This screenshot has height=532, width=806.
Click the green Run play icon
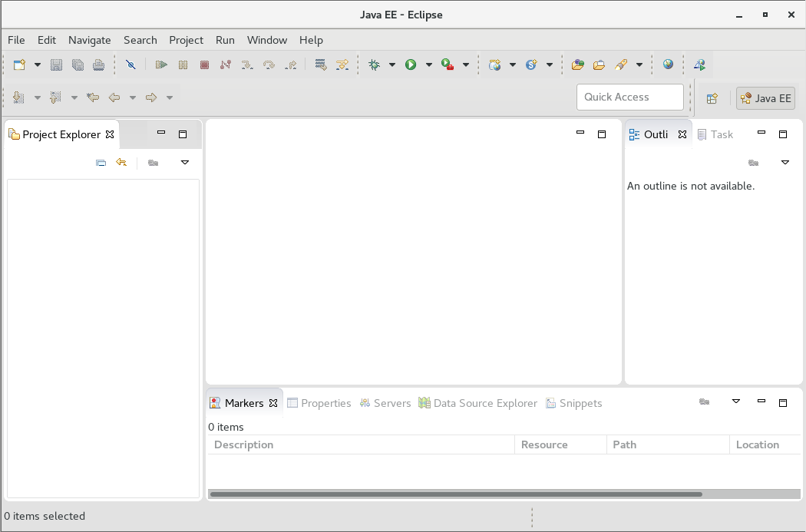pyautogui.click(x=410, y=64)
